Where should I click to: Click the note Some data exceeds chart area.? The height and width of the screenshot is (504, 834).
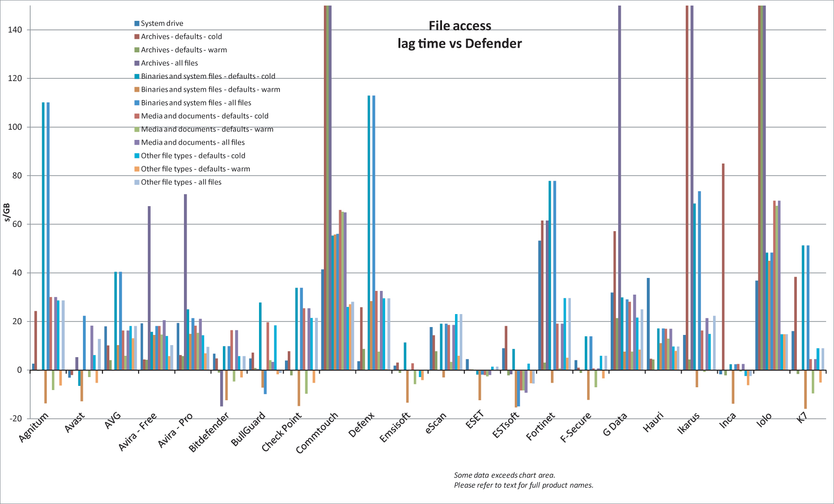pos(505,475)
